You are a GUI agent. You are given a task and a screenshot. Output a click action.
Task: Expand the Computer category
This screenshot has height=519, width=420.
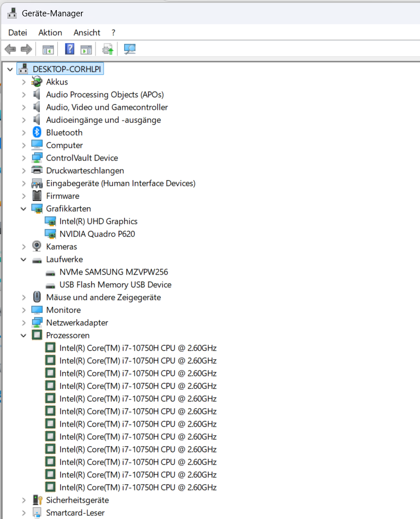pos(24,145)
